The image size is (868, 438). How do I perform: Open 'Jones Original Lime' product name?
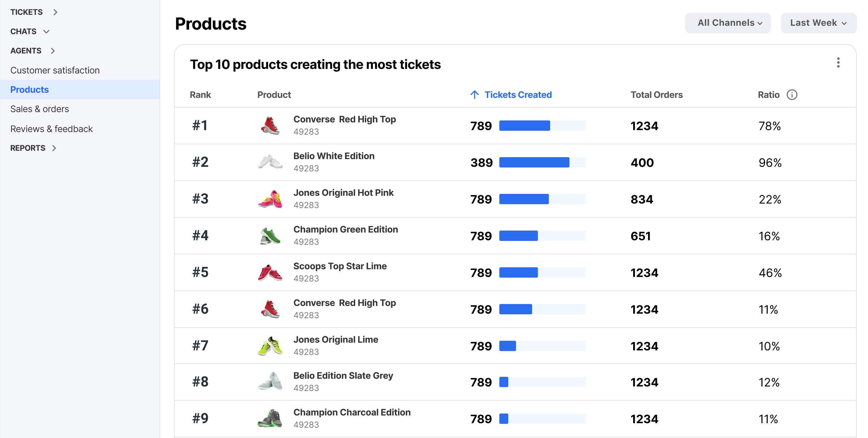click(x=336, y=340)
